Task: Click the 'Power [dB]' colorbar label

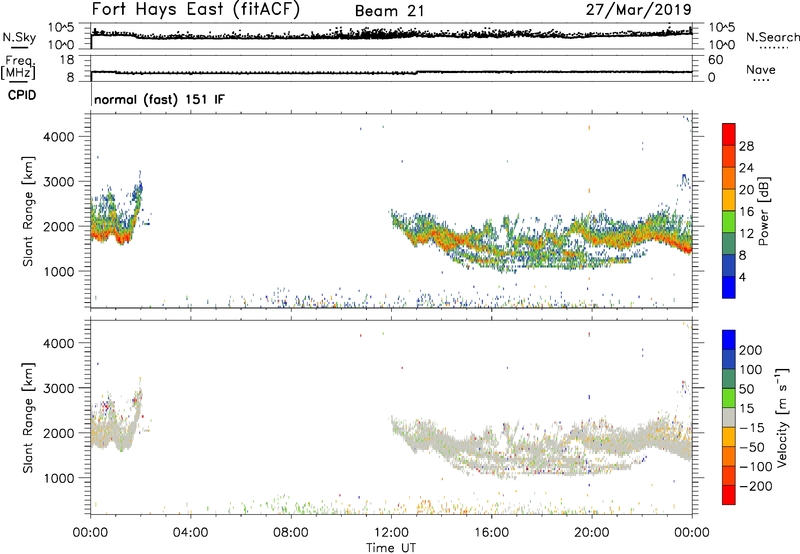Action: coord(763,211)
